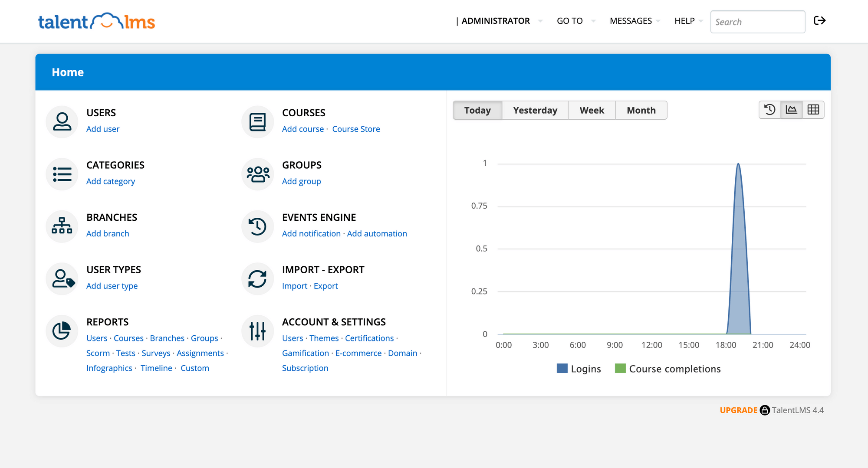Expand the Administrator dropdown
The width and height of the screenshot is (868, 468).
[x=496, y=21]
